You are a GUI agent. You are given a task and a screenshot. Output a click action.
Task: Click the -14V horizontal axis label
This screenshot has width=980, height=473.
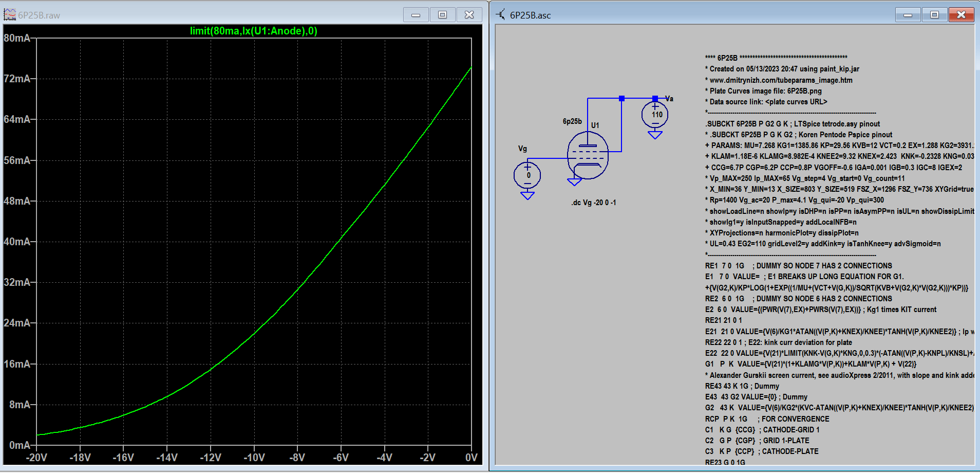click(167, 458)
